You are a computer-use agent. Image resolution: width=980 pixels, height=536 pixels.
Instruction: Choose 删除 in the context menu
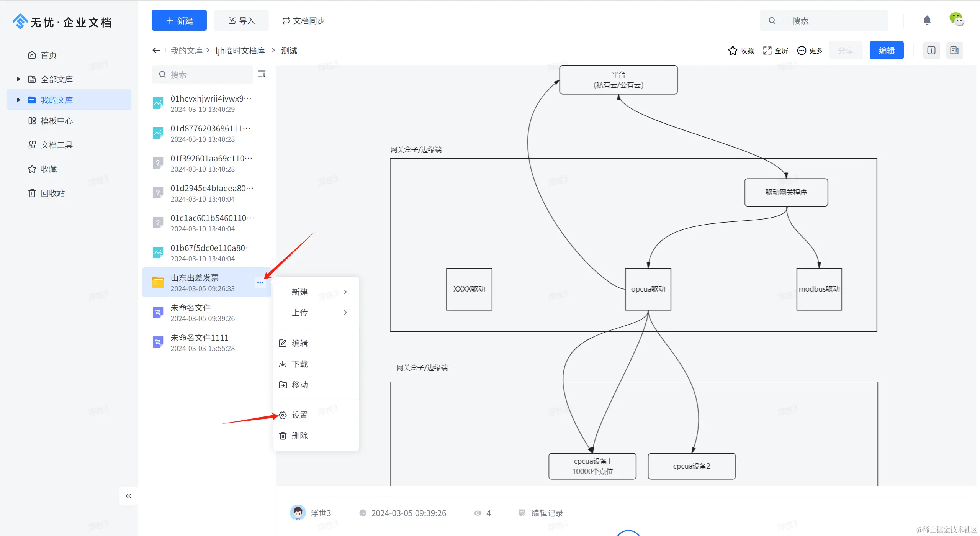point(299,436)
